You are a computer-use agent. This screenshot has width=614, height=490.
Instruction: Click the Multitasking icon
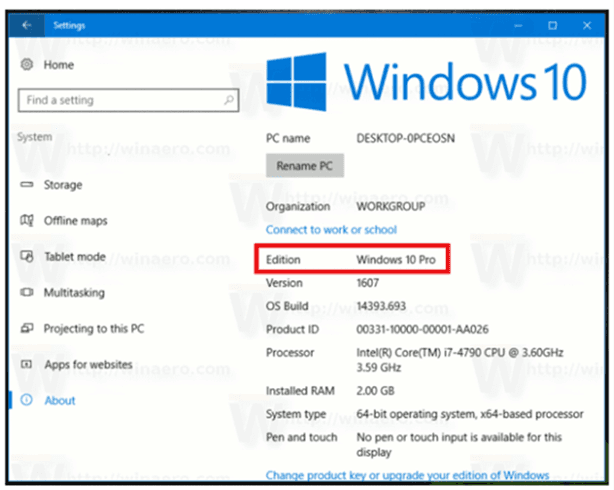click(x=27, y=293)
